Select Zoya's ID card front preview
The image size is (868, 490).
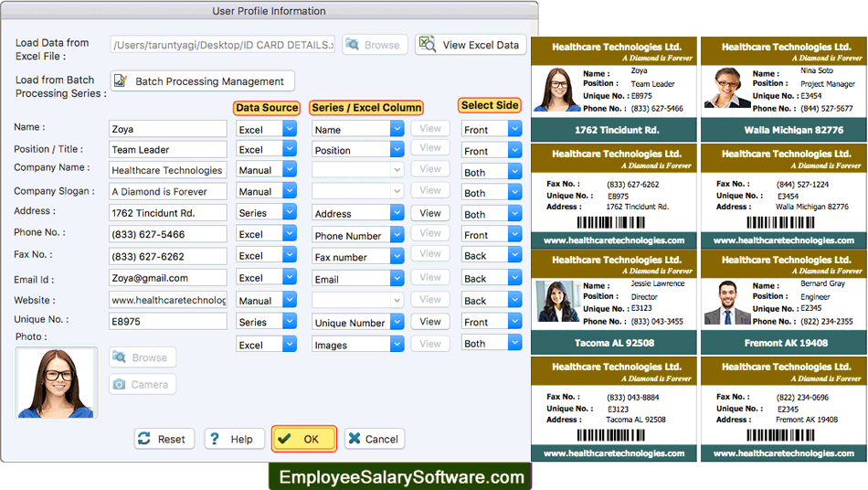coord(614,90)
